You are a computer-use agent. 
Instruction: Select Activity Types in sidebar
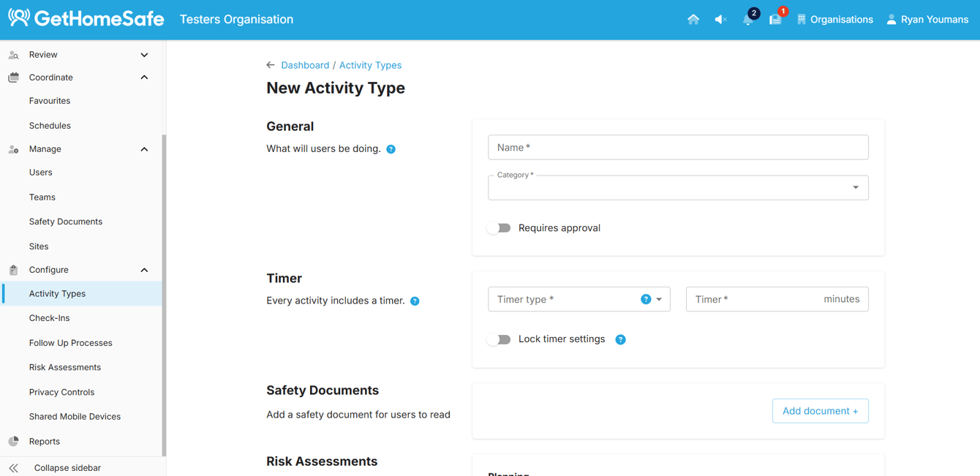81,294
